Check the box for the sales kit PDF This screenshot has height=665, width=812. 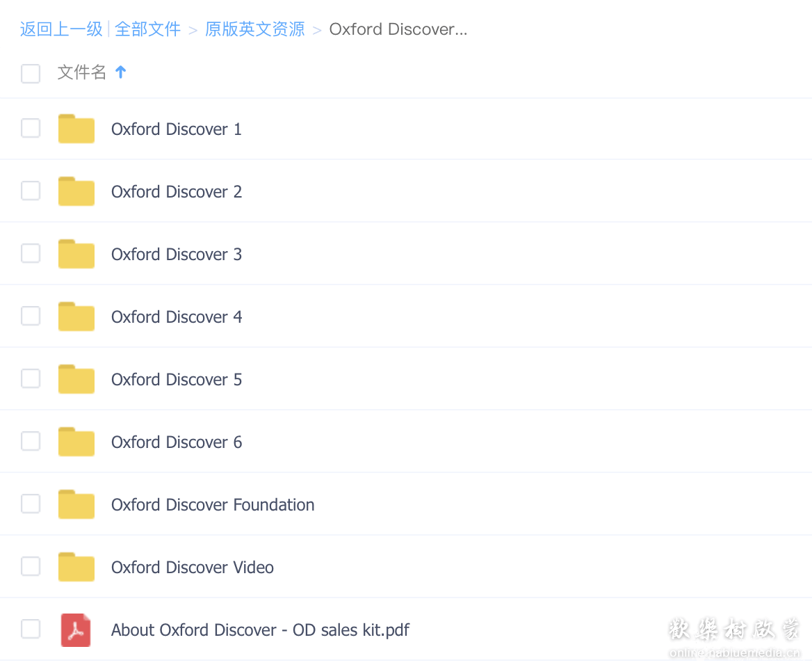pos(31,630)
